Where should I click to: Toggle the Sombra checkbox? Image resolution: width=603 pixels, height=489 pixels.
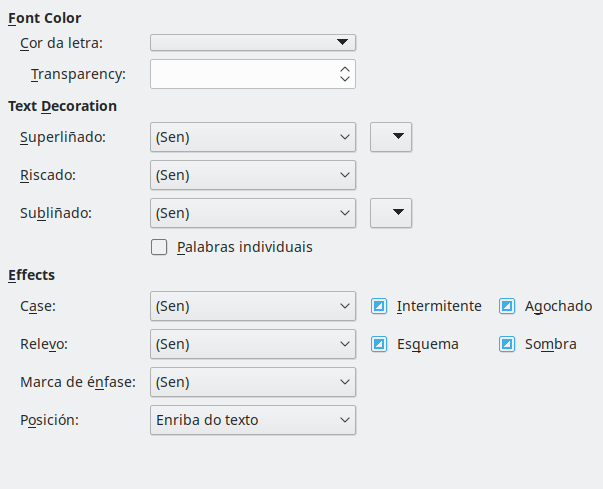point(507,344)
